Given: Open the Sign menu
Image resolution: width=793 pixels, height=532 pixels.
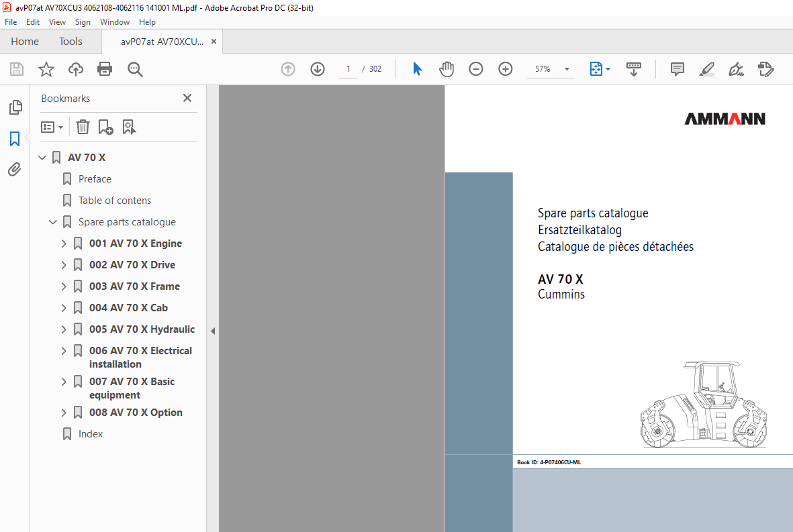Looking at the screenshot, I should [83, 22].
